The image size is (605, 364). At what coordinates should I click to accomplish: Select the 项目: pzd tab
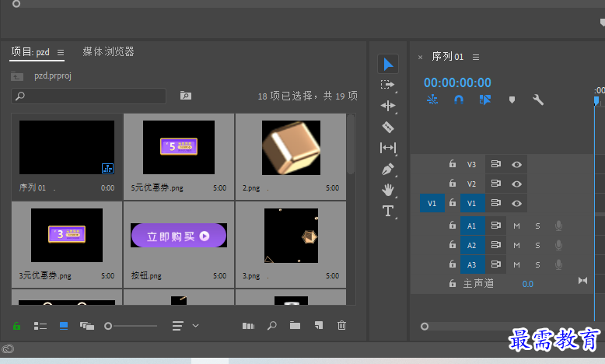coord(30,52)
